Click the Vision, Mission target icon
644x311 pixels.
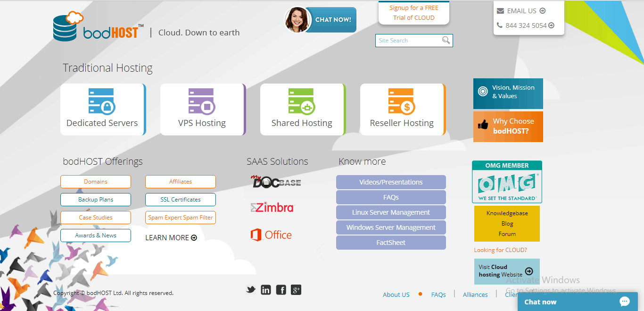click(x=483, y=92)
